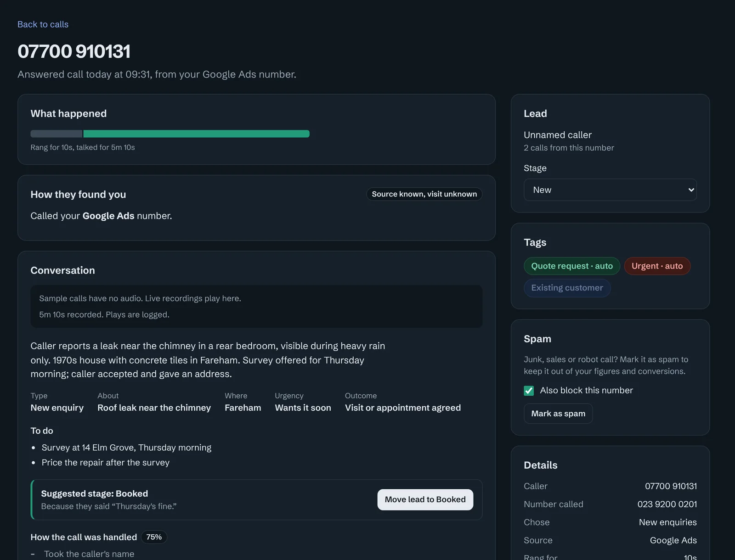
Task: Click the 2 calls from this number text
Action: pos(569,148)
